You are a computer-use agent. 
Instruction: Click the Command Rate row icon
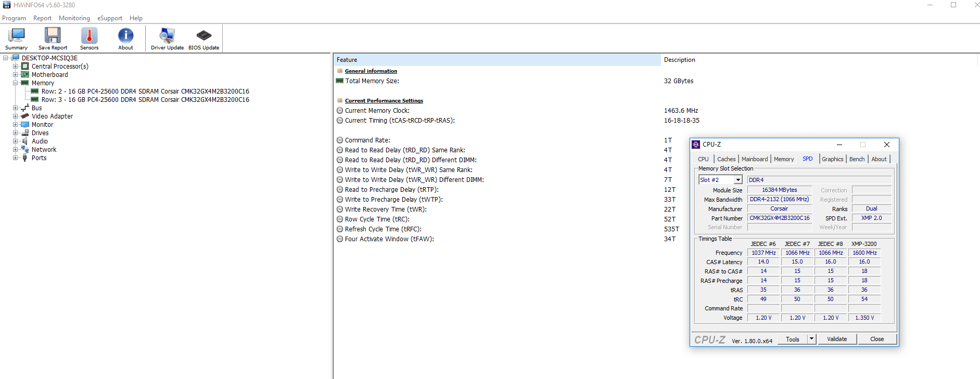point(340,140)
